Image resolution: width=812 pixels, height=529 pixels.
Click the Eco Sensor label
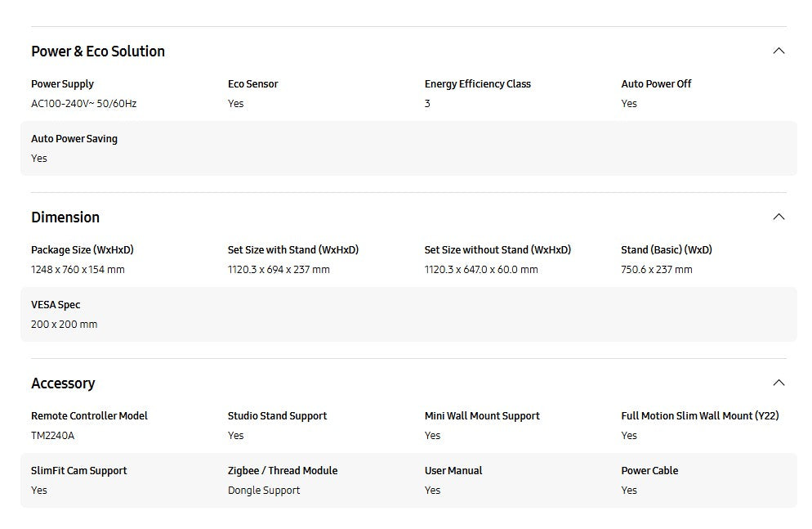(x=252, y=84)
